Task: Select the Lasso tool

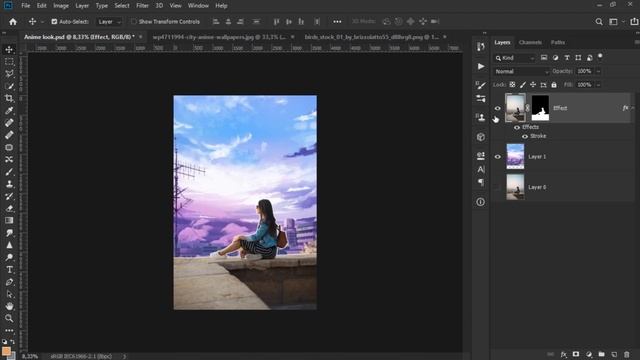Action: click(9, 74)
